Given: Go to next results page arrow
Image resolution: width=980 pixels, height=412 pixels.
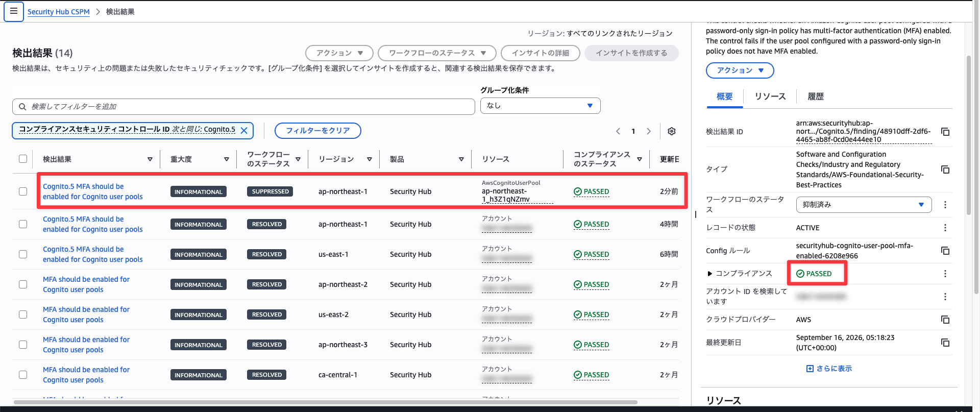Looking at the screenshot, I should [x=649, y=131].
